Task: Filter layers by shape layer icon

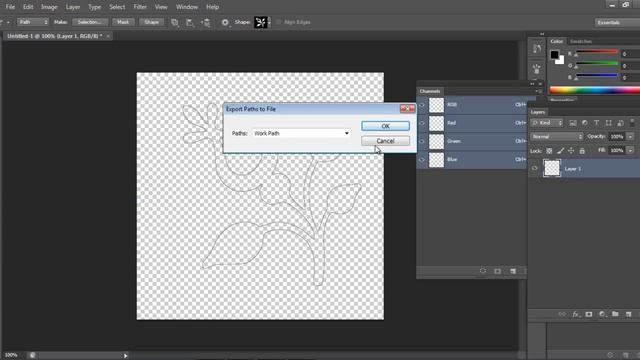Action: 609,123
